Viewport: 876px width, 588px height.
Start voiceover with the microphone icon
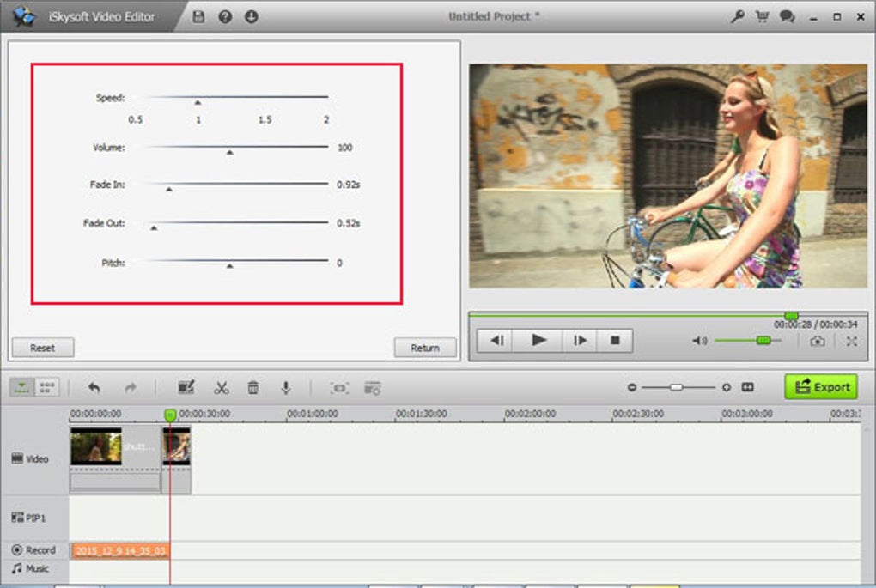tap(285, 387)
